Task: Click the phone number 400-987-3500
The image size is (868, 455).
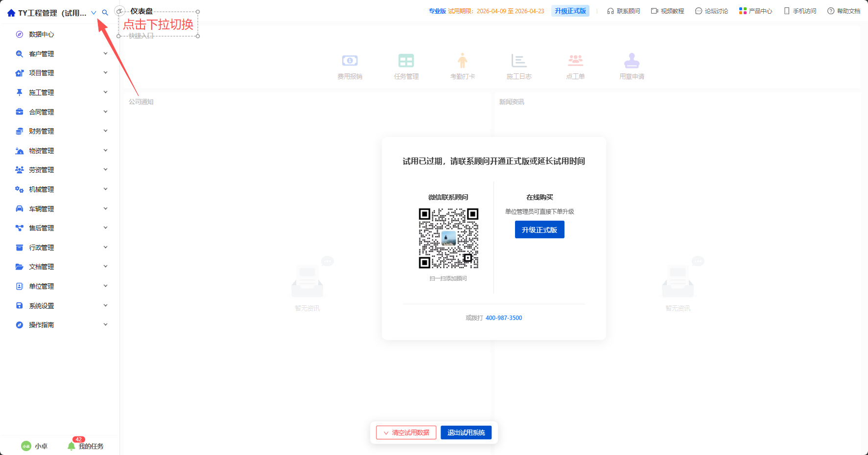Action: [504, 318]
